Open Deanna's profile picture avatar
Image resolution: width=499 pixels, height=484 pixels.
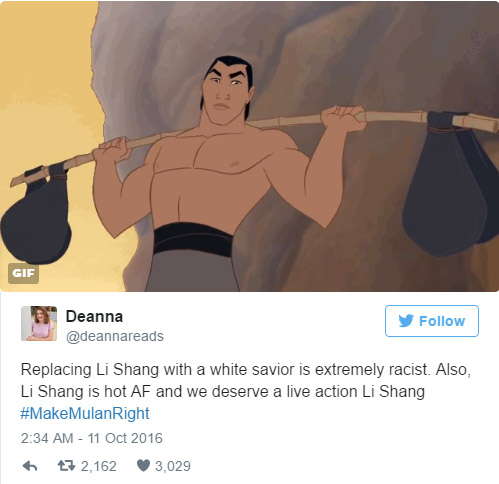pyautogui.click(x=39, y=323)
